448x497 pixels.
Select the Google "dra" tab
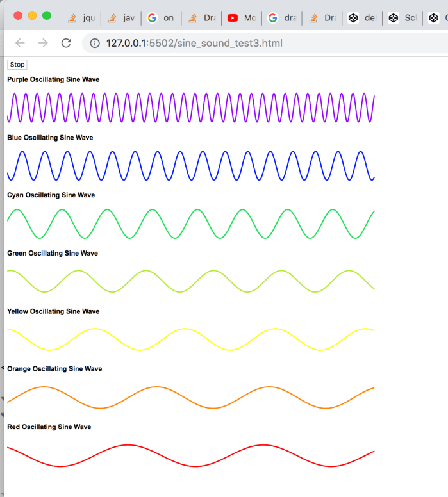pos(282,18)
